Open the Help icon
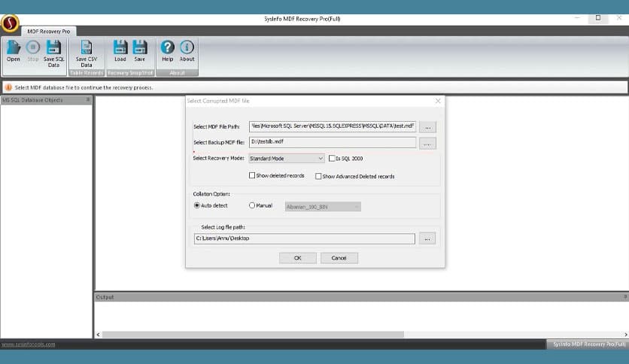 167,51
